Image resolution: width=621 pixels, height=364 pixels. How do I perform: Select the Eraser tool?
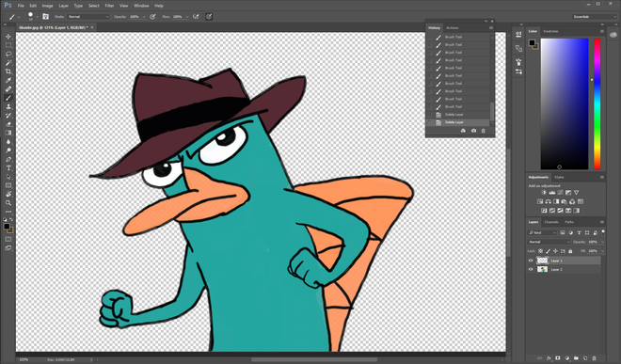click(x=8, y=124)
